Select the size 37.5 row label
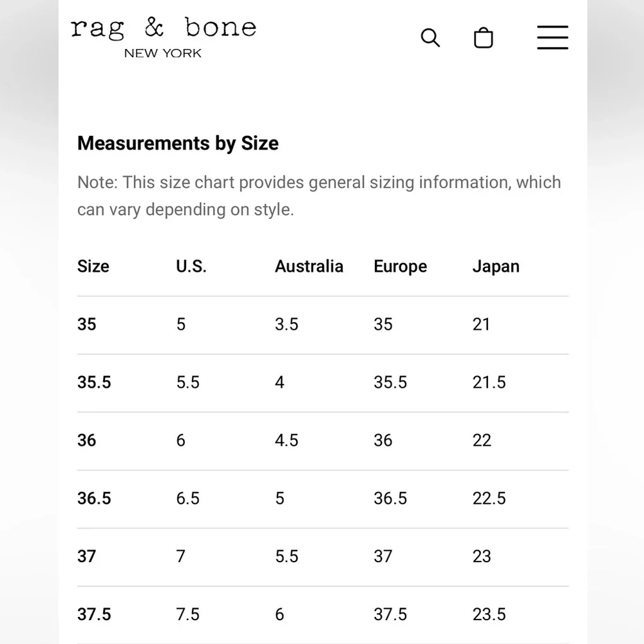 tap(94, 614)
